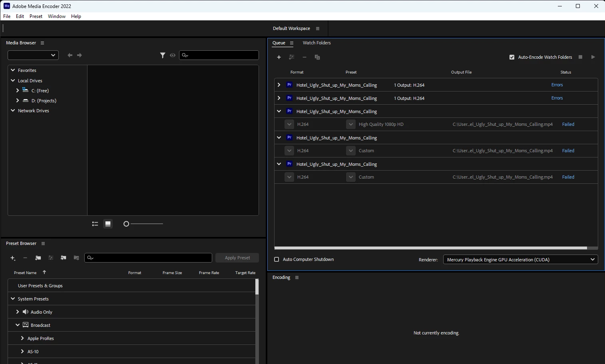Image resolution: width=605 pixels, height=364 pixels.
Task: Collapse the System Presets group
Action: click(x=13, y=298)
